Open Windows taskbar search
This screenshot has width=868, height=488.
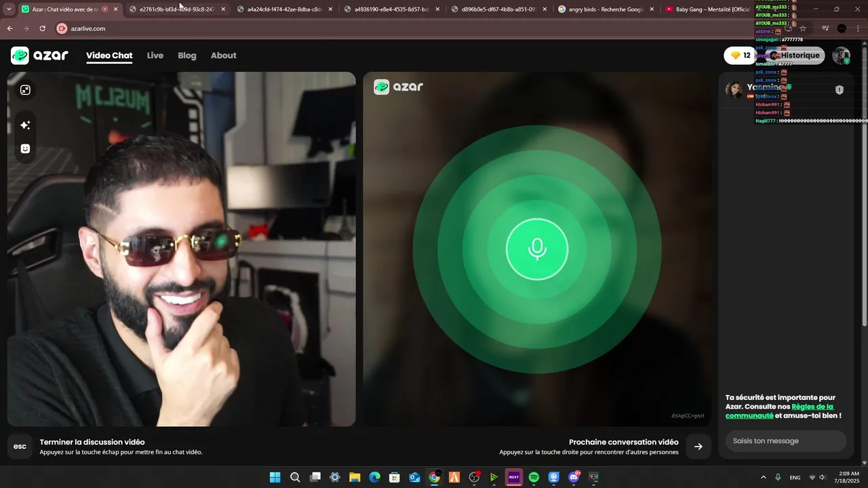295,477
